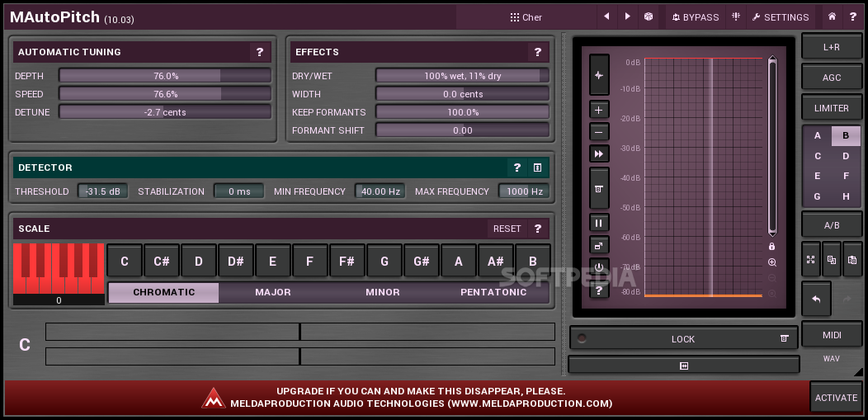The width and height of the screenshot is (868, 420).
Task: Open Automatic Tuning help question mark
Action: (260, 52)
